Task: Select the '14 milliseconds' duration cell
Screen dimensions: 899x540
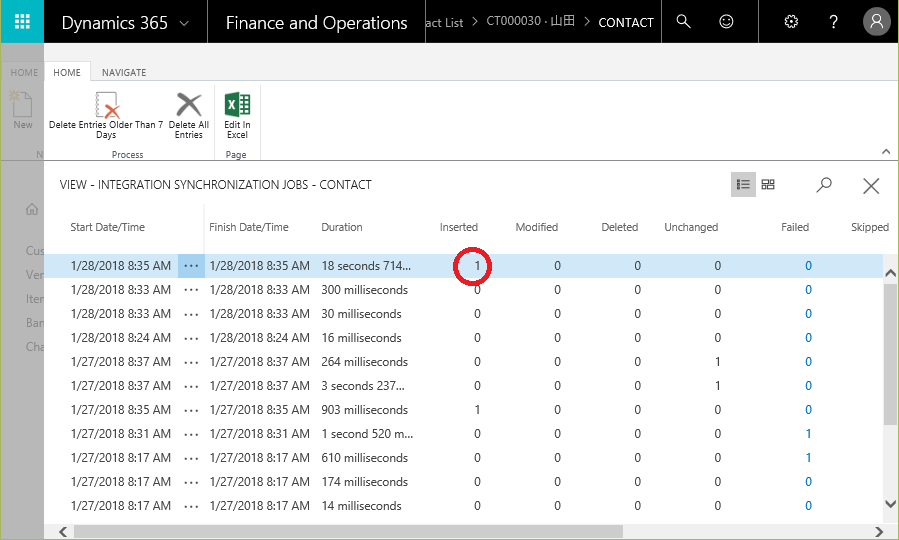Action: click(361, 506)
